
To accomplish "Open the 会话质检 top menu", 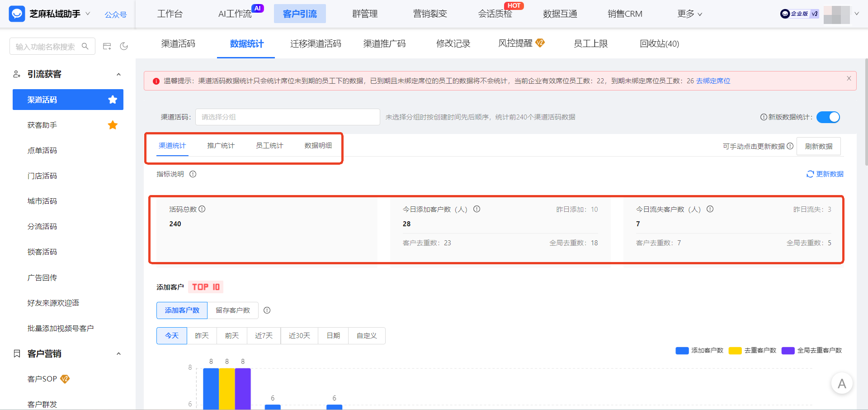I will 495,14.
